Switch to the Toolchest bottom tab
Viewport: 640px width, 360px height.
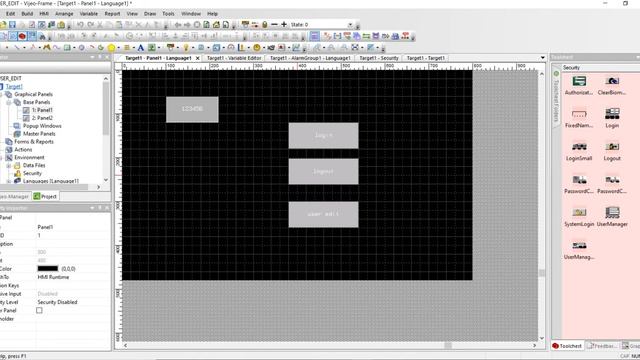pyautogui.click(x=567, y=346)
